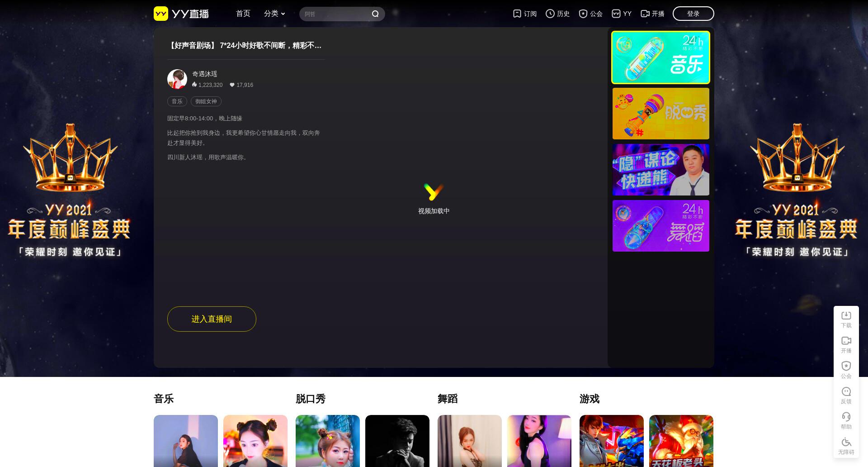868x467 pixels.
Task: Click 开播 icon in floating sidebar
Action: tap(846, 345)
